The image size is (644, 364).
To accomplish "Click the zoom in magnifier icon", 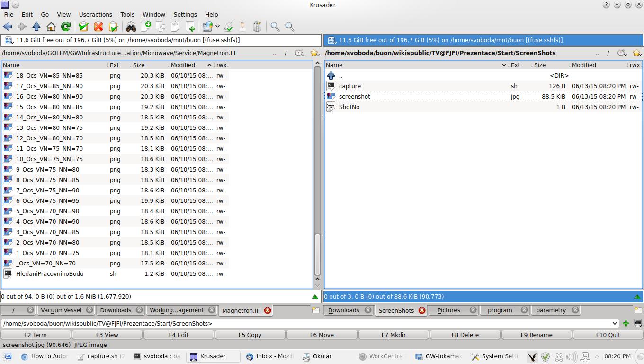I will tap(275, 27).
